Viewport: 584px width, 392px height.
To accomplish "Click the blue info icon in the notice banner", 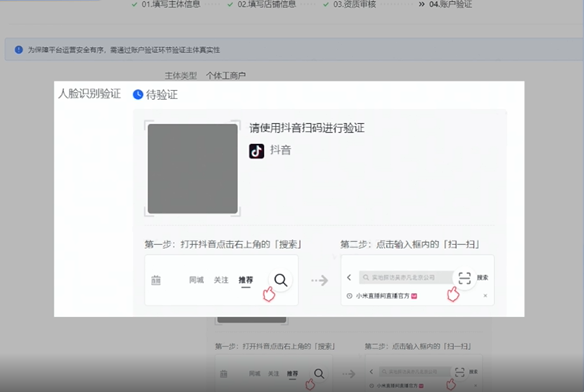I will [x=19, y=50].
